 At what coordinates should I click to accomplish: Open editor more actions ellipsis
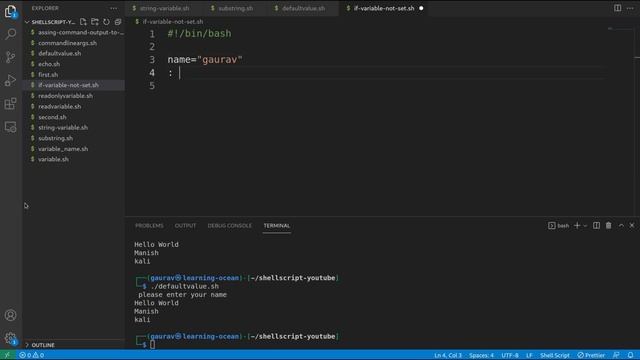pyautogui.click(x=630, y=8)
